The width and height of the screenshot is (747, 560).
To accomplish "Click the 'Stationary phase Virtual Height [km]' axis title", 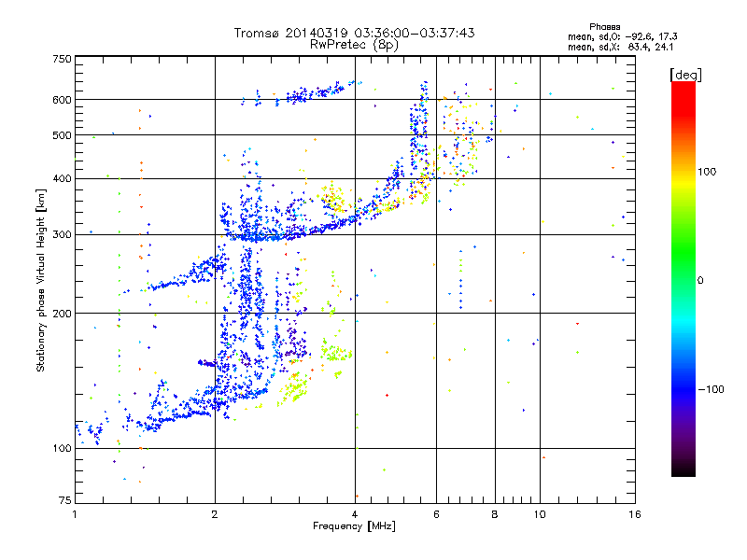I will tap(41, 280).
